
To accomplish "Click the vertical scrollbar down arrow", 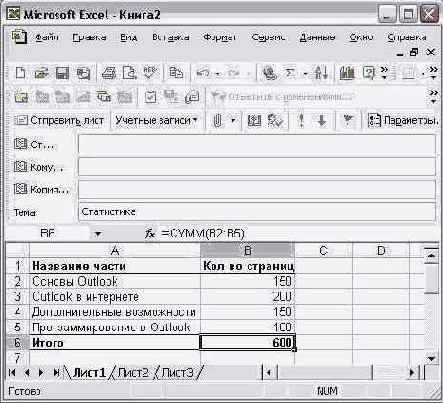I will [x=432, y=358].
